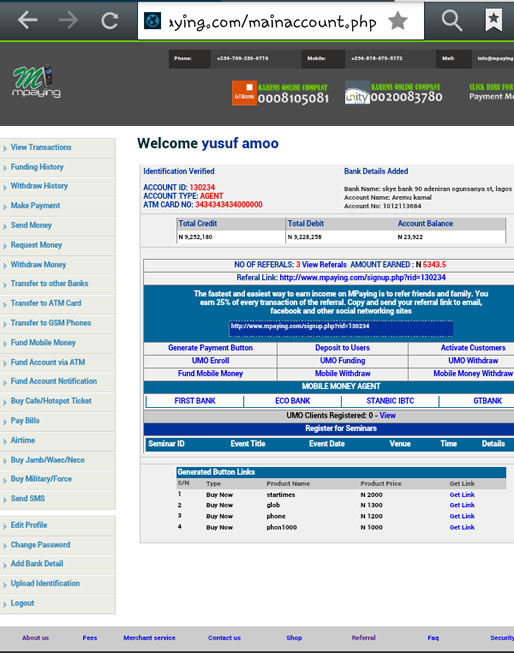Image resolution: width=514 pixels, height=653 pixels.
Task: Open Send SMS in the sidebar
Action: (27, 498)
